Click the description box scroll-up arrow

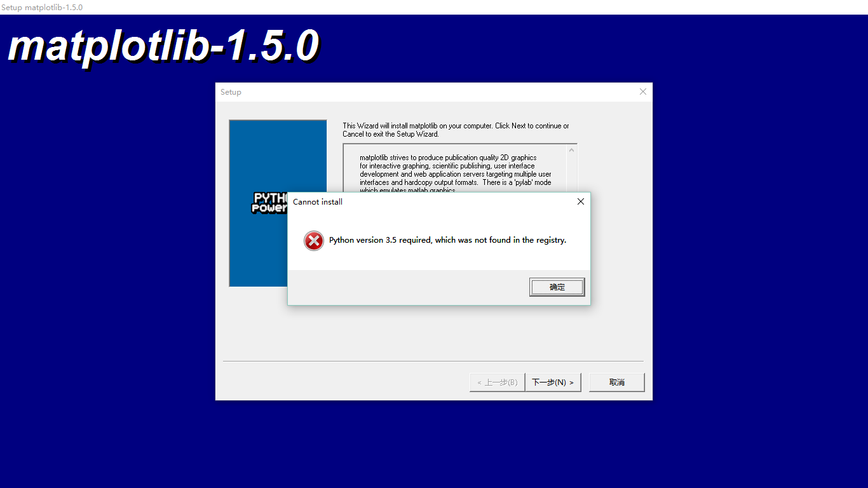(571, 151)
